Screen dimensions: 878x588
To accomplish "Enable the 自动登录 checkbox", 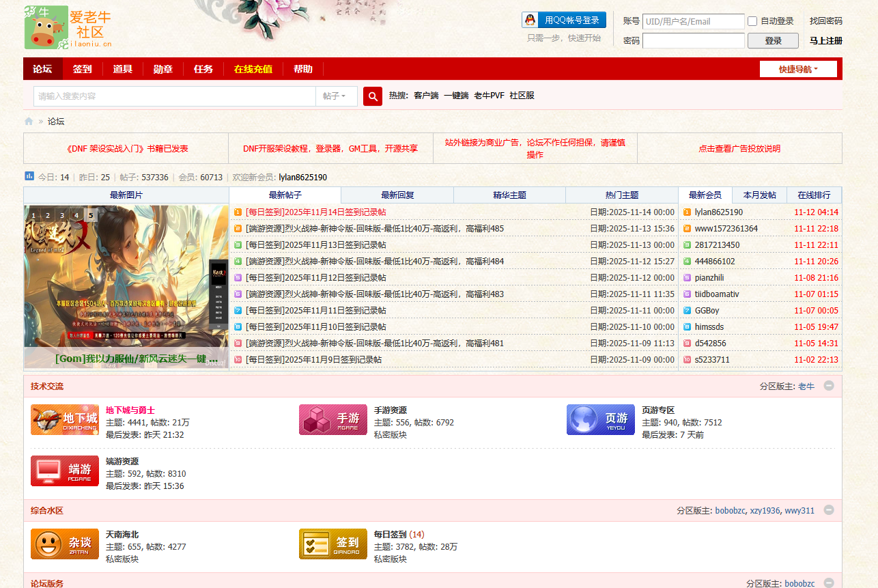I will pyautogui.click(x=753, y=20).
